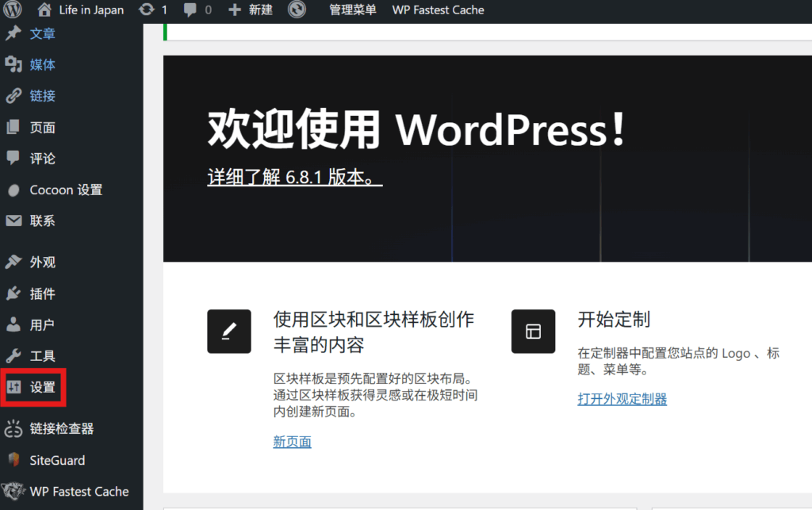Open the WordPress logo menu
Image resolution: width=812 pixels, height=510 pixels.
tap(13, 10)
